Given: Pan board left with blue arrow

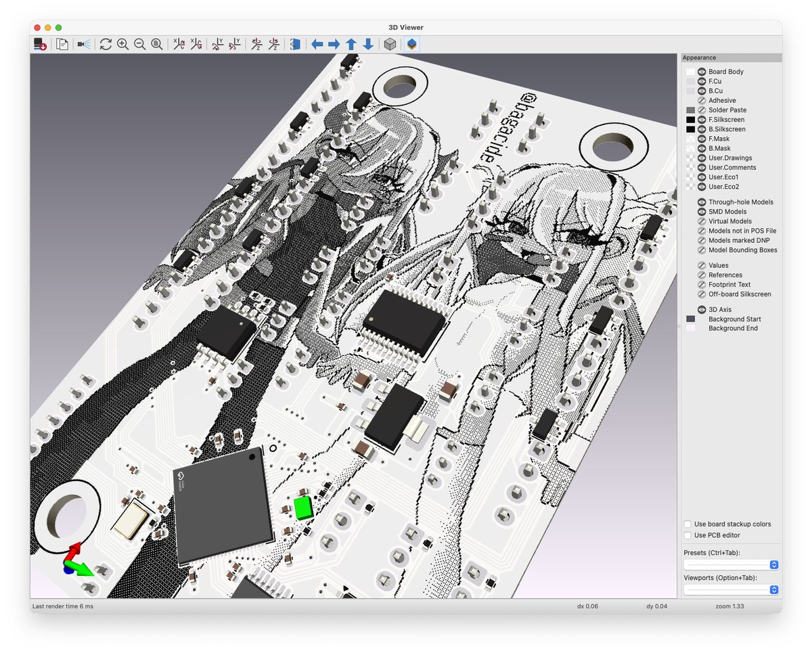Looking at the screenshot, I should click(x=317, y=44).
